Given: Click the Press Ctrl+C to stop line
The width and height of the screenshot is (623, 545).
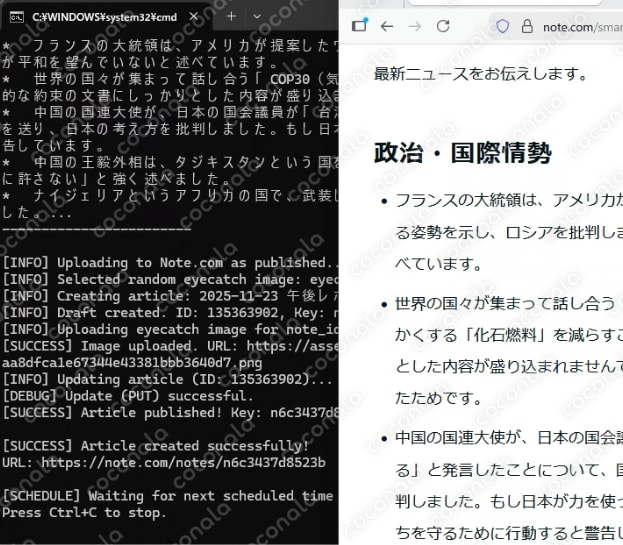Looking at the screenshot, I should pyautogui.click(x=83, y=512).
